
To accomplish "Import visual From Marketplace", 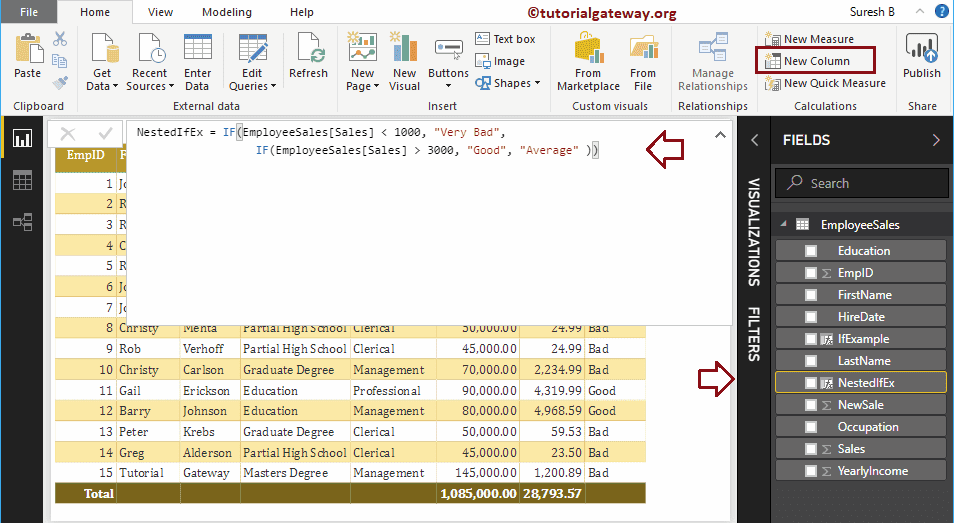I will [x=588, y=61].
